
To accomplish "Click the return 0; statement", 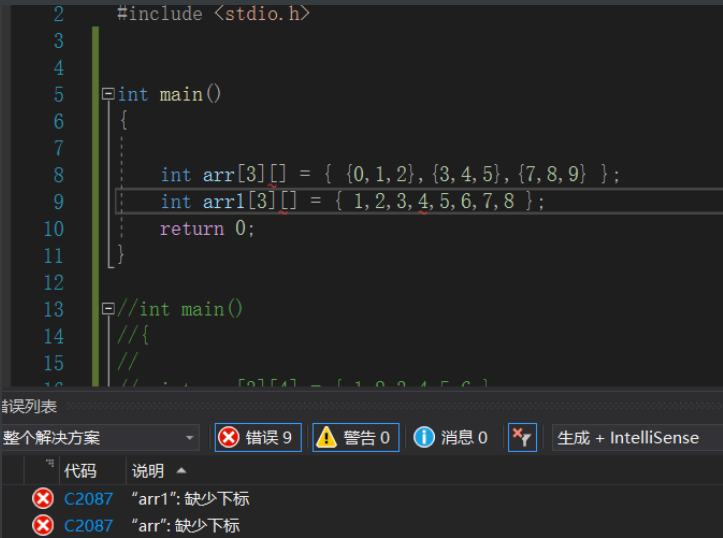I will tap(207, 229).
